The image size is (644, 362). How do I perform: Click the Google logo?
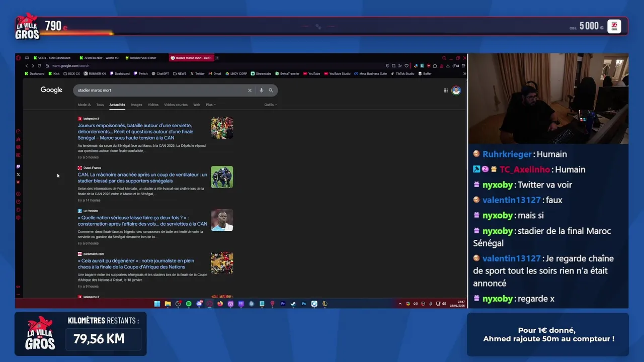tap(51, 90)
